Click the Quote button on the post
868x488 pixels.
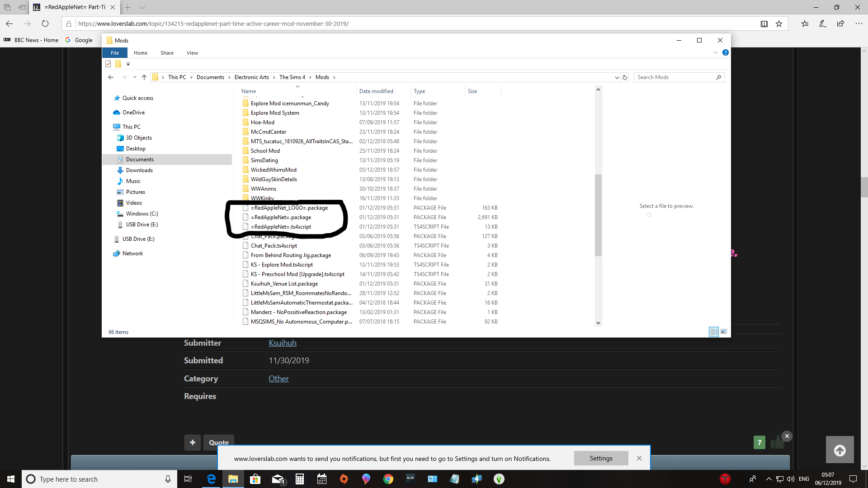point(219,442)
